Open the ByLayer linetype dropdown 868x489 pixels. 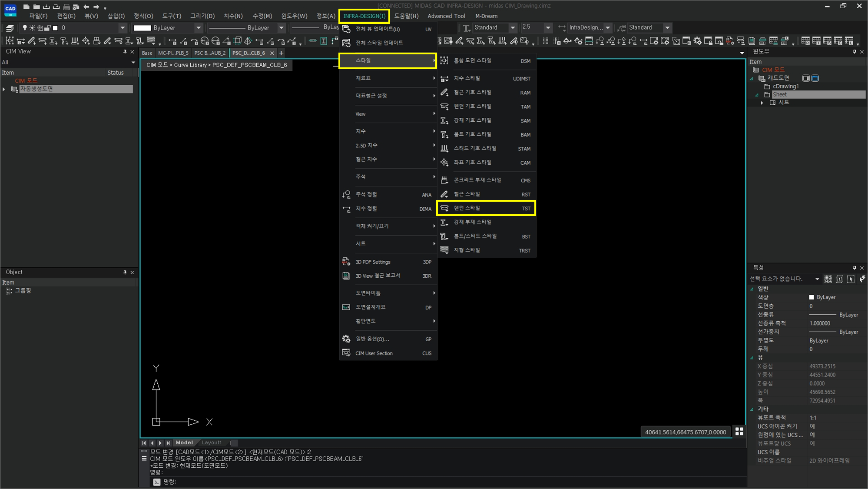281,28
